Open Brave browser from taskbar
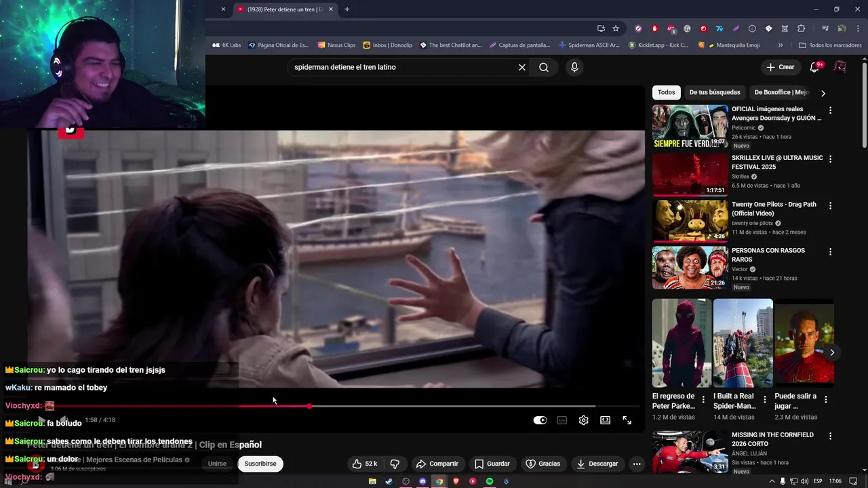Viewport: 868px width, 488px height. coord(456,481)
